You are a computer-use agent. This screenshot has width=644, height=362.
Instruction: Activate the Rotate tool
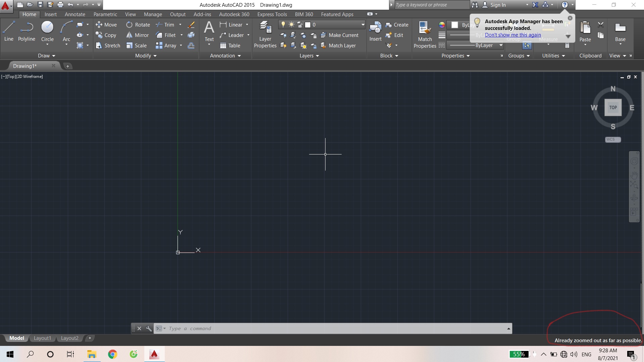tap(138, 25)
